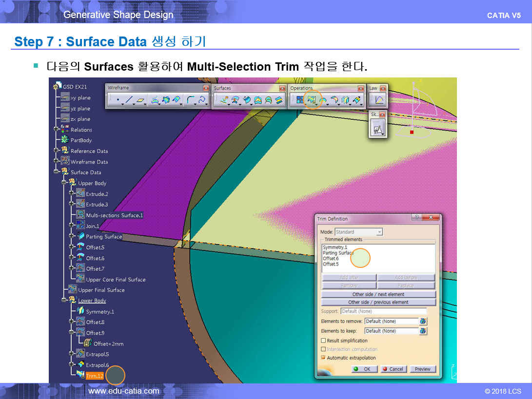Viewport: 532px width, 399px height.
Task: Click the Preview button
Action: [422, 369]
